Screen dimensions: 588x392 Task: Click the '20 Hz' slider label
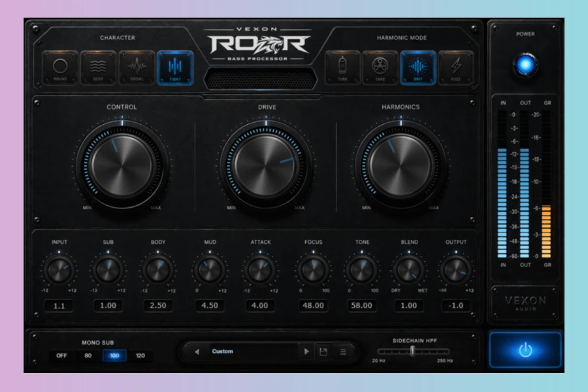[379, 361]
